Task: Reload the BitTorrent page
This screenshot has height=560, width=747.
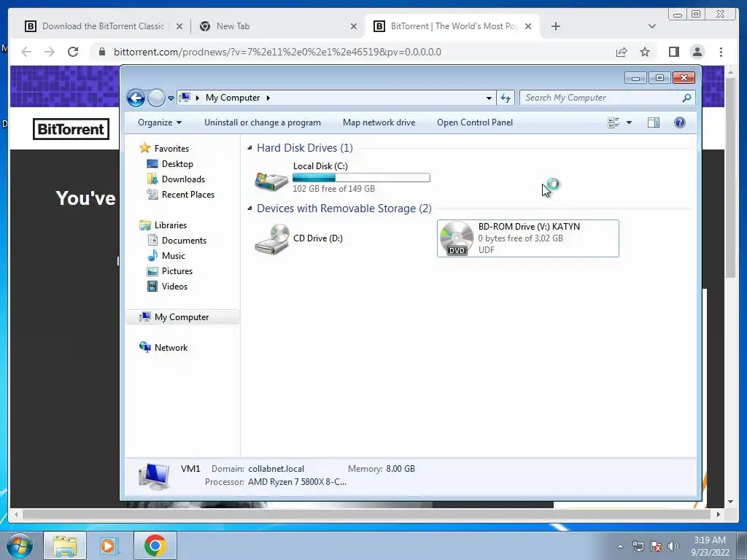Action: click(x=73, y=52)
